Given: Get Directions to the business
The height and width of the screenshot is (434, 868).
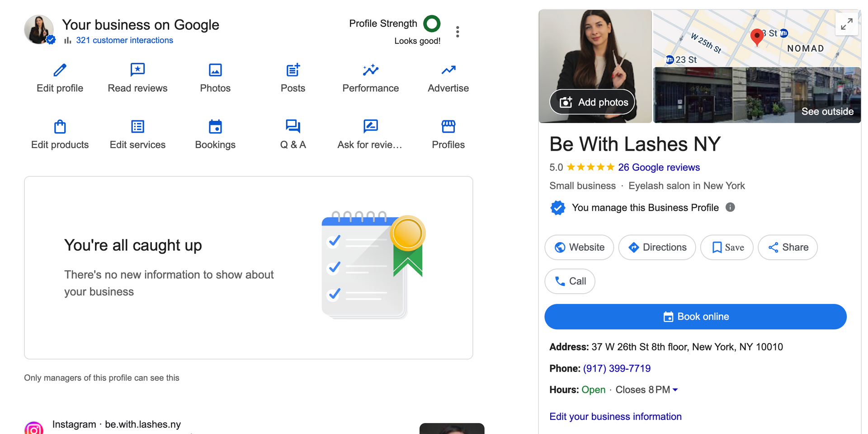Looking at the screenshot, I should pyautogui.click(x=657, y=248).
